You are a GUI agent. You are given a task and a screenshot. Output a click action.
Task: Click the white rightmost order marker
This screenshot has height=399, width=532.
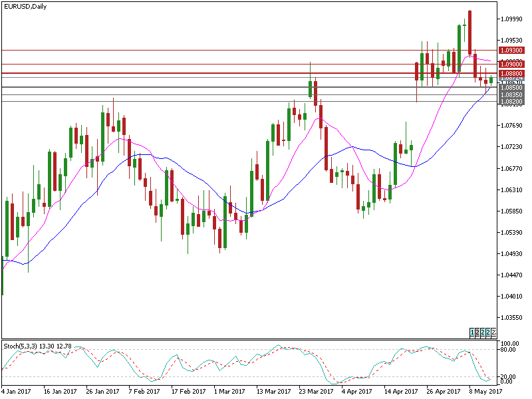coord(493,332)
